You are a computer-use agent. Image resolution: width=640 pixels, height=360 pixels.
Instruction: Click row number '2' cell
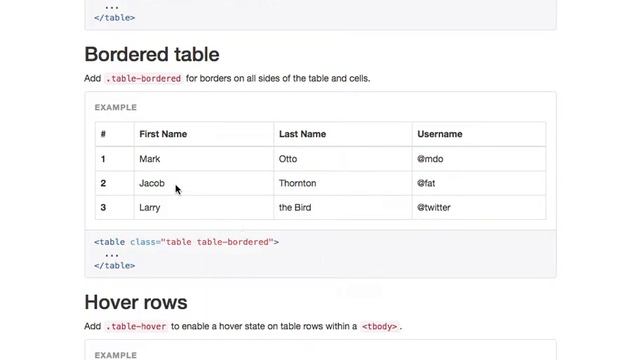pos(115,183)
